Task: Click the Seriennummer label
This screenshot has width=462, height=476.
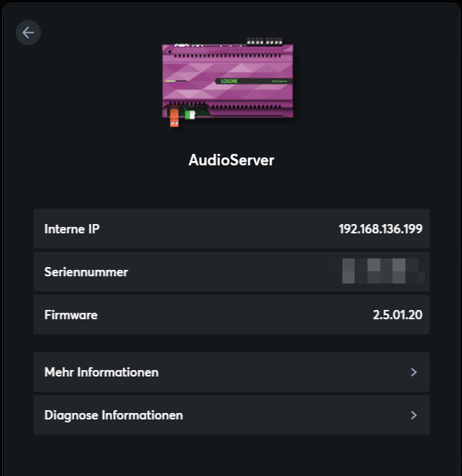Action: 86,272
